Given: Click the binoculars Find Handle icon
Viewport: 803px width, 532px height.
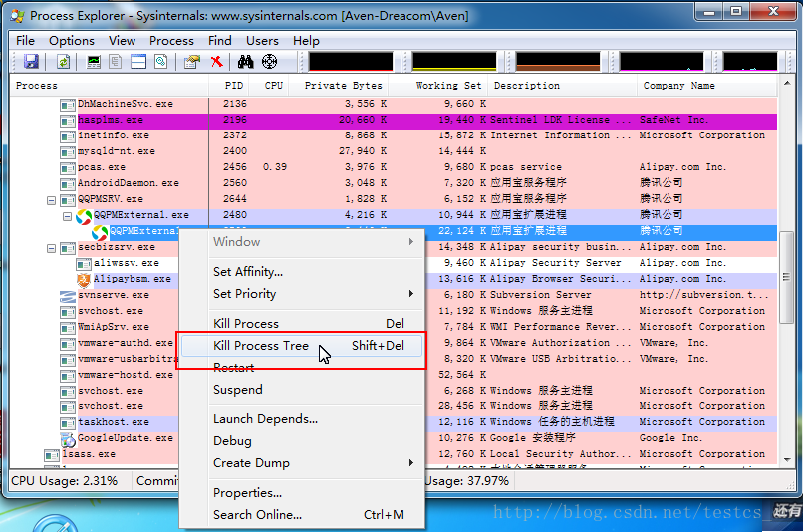Looking at the screenshot, I should click(246, 62).
